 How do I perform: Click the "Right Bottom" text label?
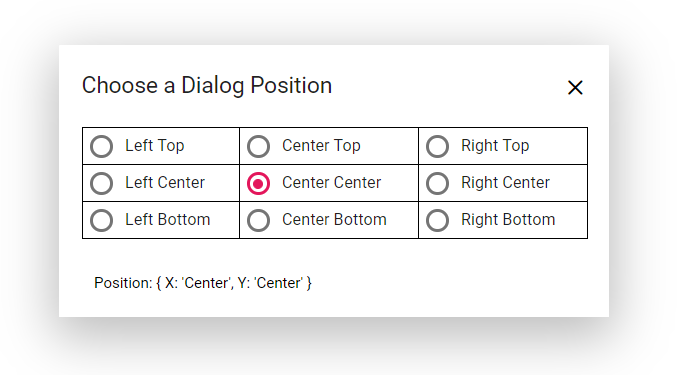click(508, 220)
